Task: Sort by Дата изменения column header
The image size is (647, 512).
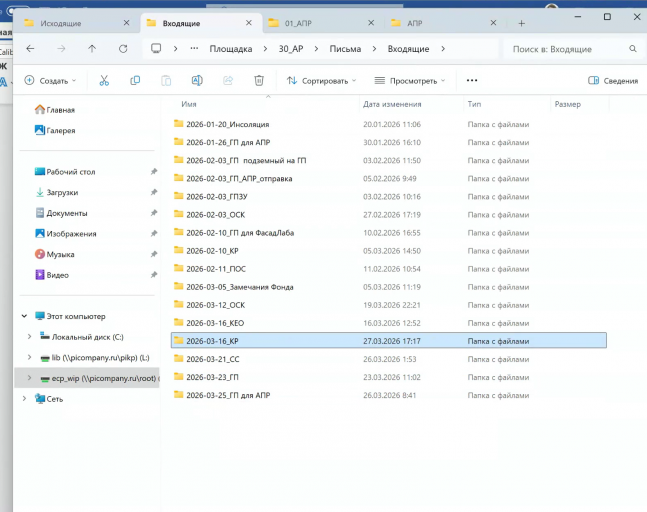Action: point(392,104)
